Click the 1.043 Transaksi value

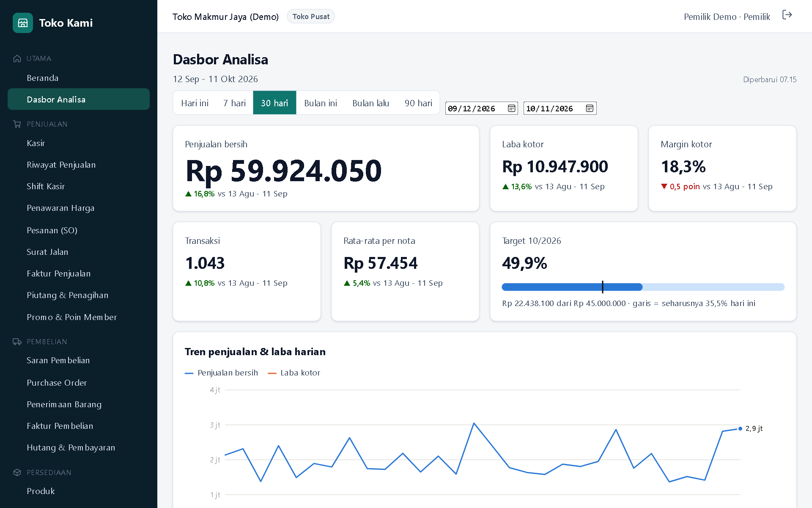205,263
